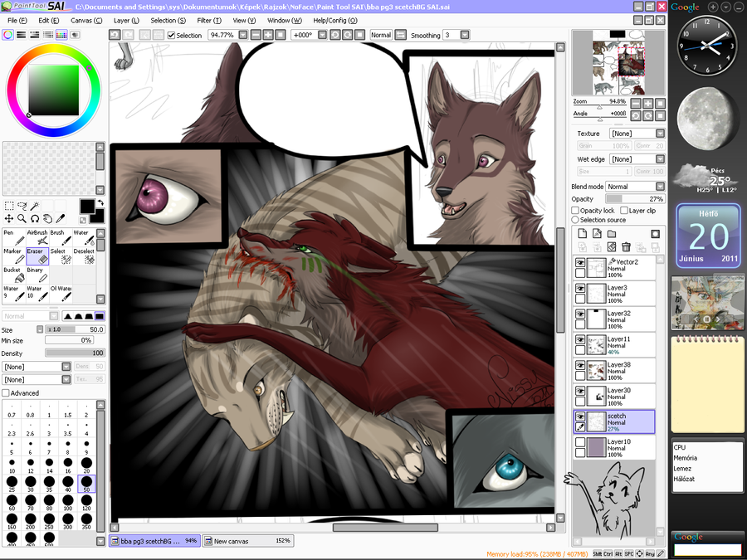This screenshot has height=560, width=747.
Task: Create a new linework layer
Action: click(597, 233)
